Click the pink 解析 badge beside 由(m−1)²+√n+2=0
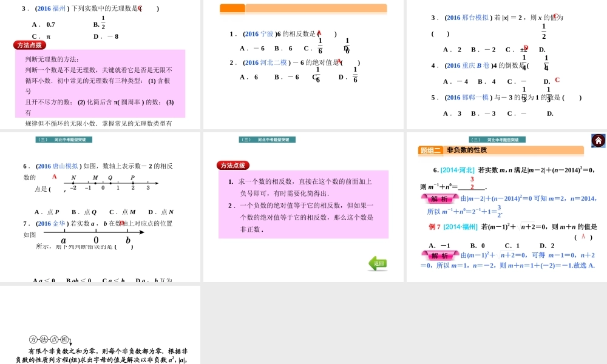The height and width of the screenshot is (364, 607). (439, 255)
